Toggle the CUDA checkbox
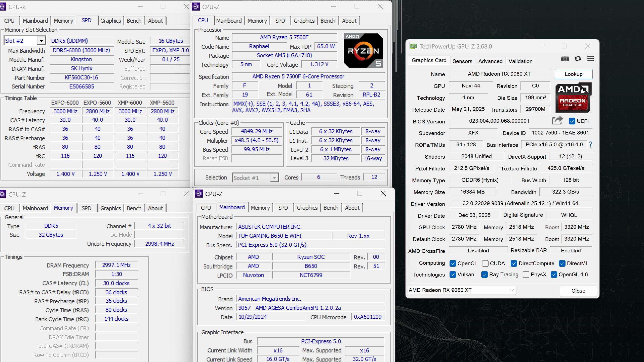Viewport: 644px width, 362px height. 485,263
